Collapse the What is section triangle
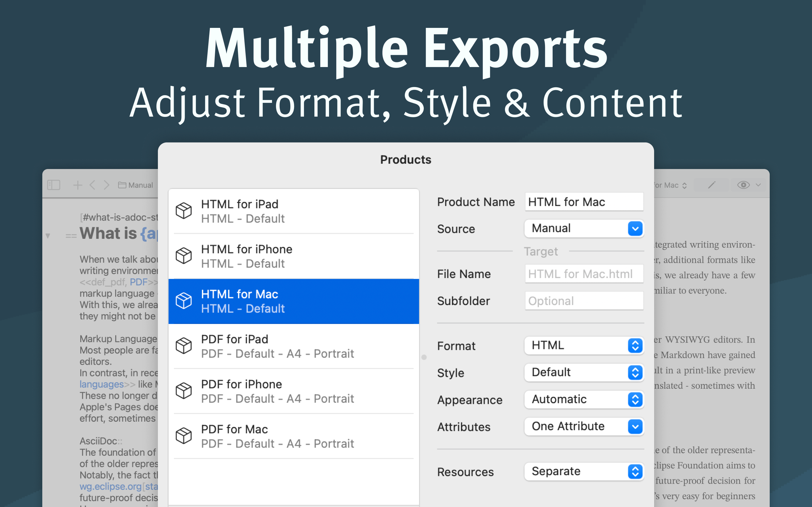 48,236
